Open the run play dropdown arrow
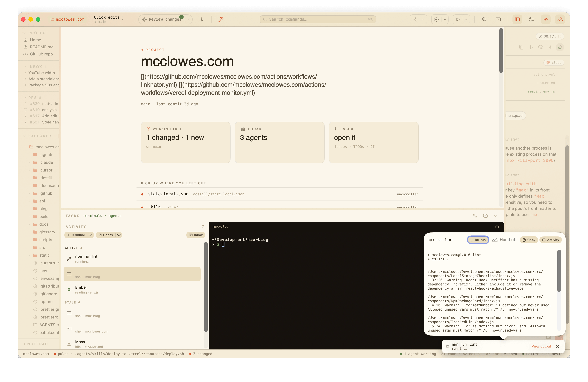 coord(466,19)
